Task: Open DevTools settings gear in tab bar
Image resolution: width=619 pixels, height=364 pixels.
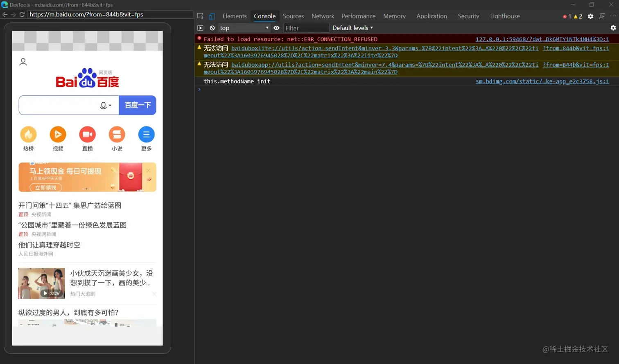Action: [x=590, y=16]
